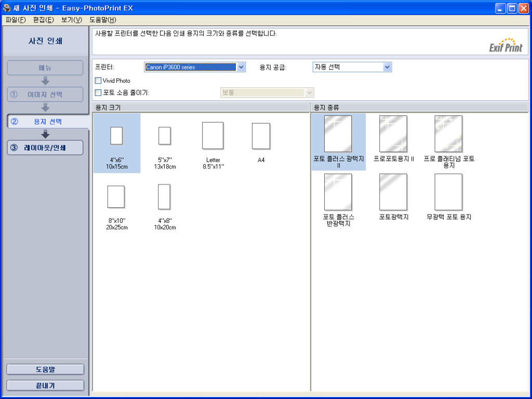Go to step 3 레이아웃/인쇄
532x399 pixels.
point(45,148)
